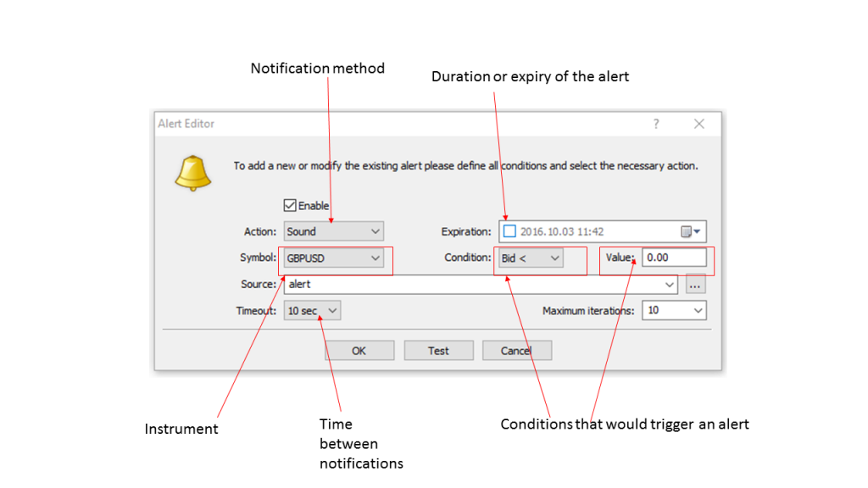Expand the Source field dropdown arrow

pos(670,285)
